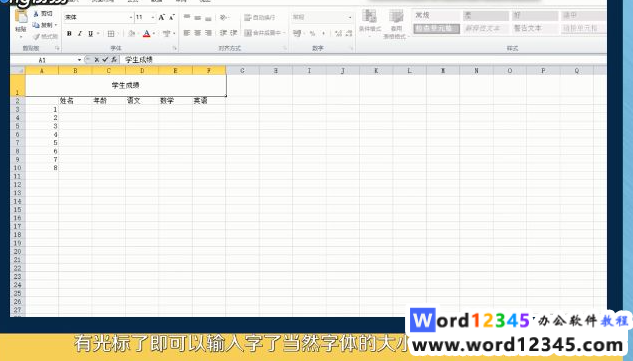Viewport: 633px width, 361px height.
Task: Open the font size dropdown showing 11
Action: point(153,17)
